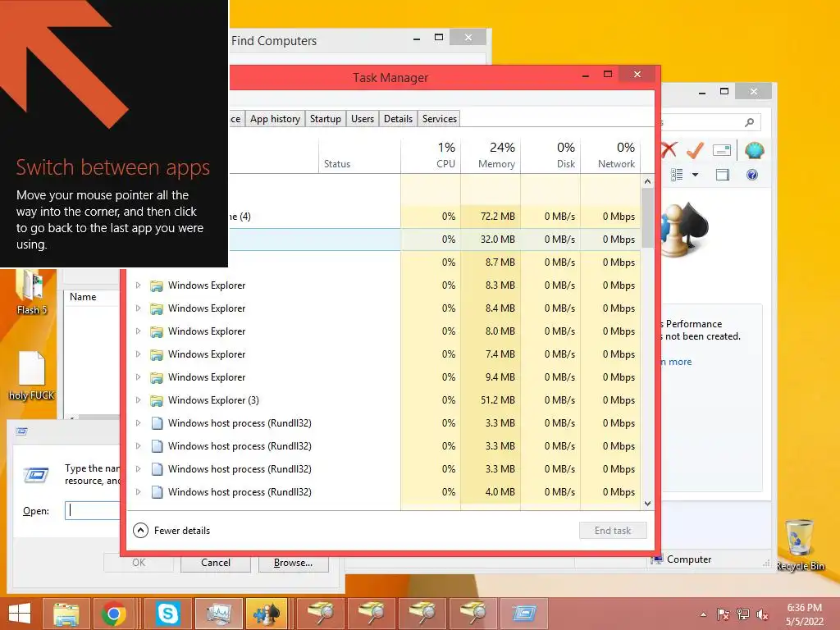Expand the Windows Explorer row using 8.3 MB
Image resolution: width=840 pixels, height=630 pixels.
138,285
